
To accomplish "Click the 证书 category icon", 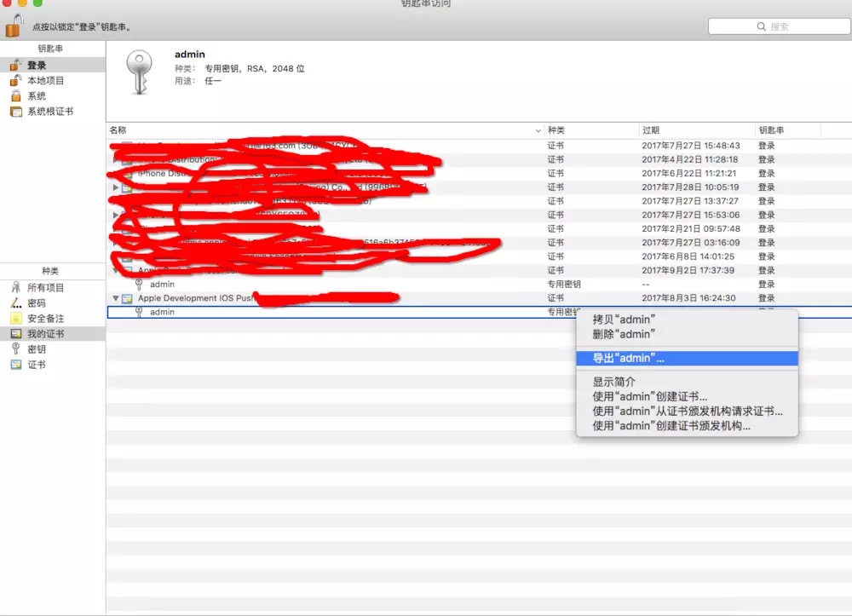I will (16, 365).
